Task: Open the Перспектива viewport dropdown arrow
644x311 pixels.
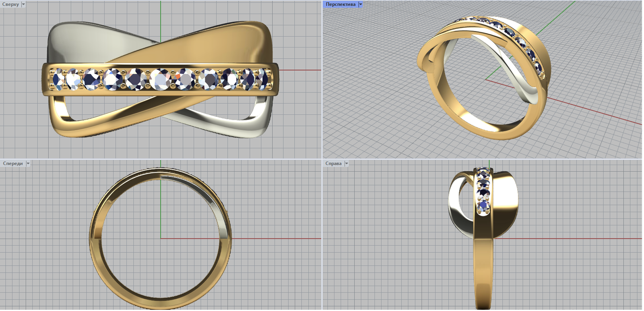Action: (360, 4)
